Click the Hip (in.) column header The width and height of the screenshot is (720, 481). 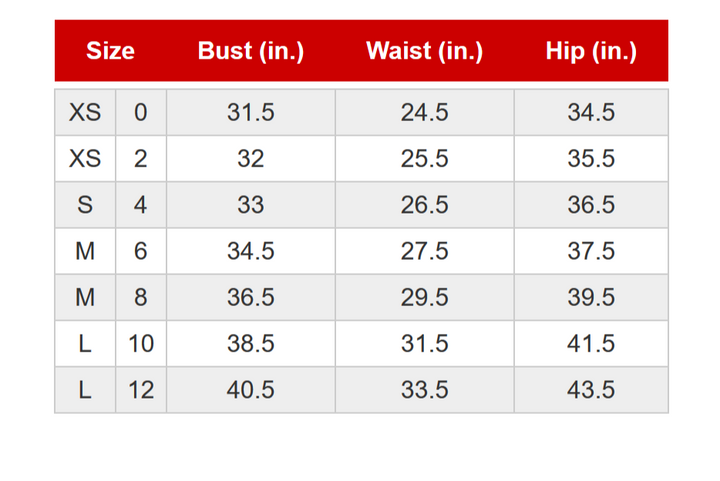pyautogui.click(x=591, y=51)
